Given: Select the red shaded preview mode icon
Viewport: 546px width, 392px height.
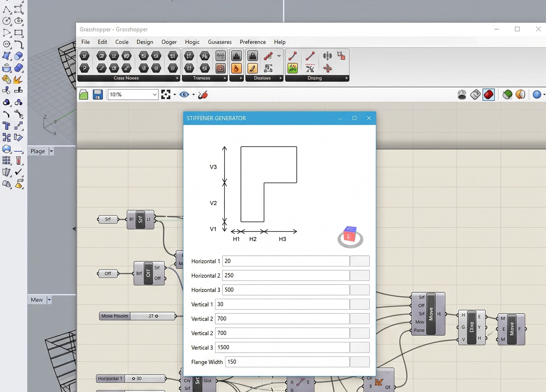Looking at the screenshot, I should tap(489, 95).
